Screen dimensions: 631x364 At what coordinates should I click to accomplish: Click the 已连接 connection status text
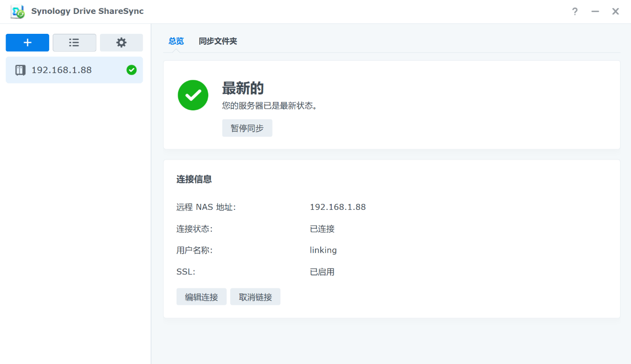click(x=322, y=229)
